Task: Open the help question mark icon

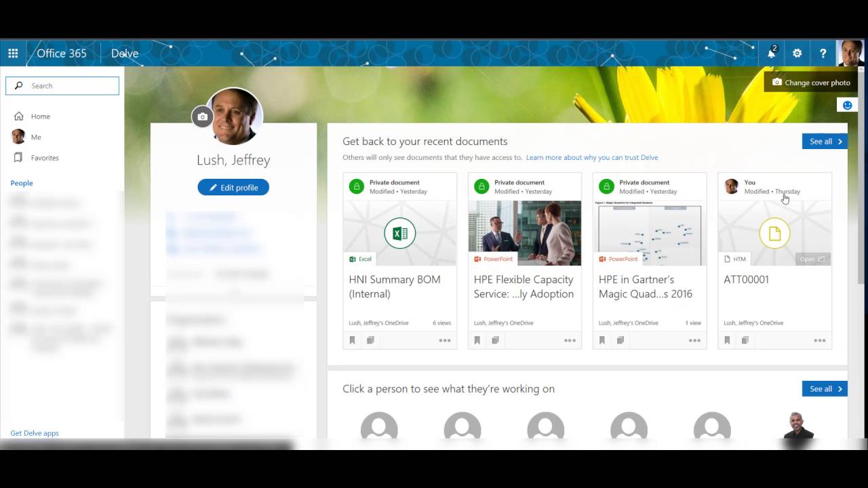Action: (x=823, y=53)
